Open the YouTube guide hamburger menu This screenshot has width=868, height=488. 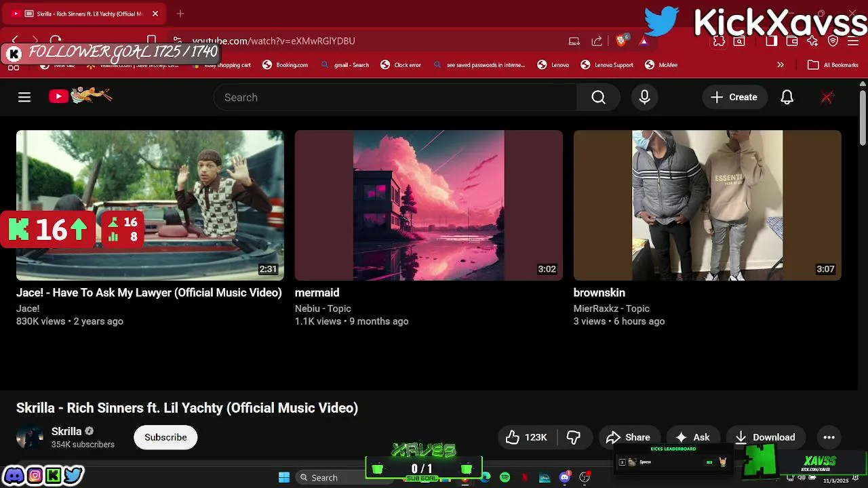click(24, 97)
